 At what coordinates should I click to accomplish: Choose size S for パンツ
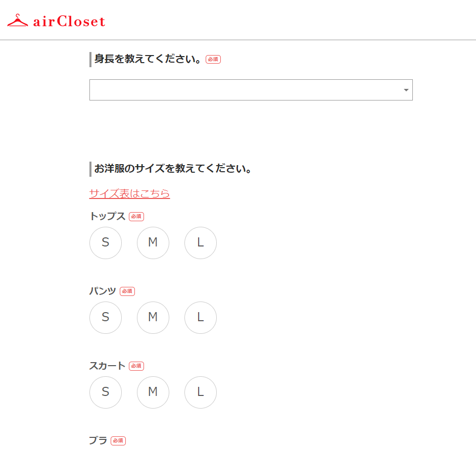click(105, 318)
